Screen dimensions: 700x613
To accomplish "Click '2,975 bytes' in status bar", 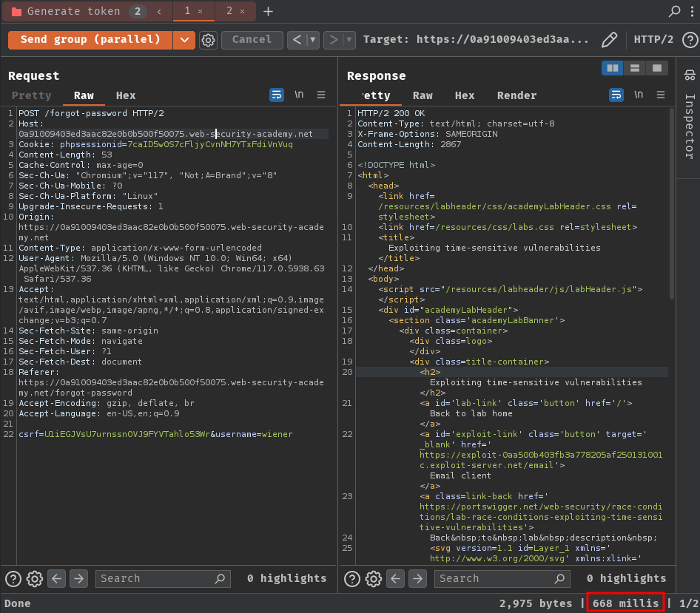I will pyautogui.click(x=535, y=603).
